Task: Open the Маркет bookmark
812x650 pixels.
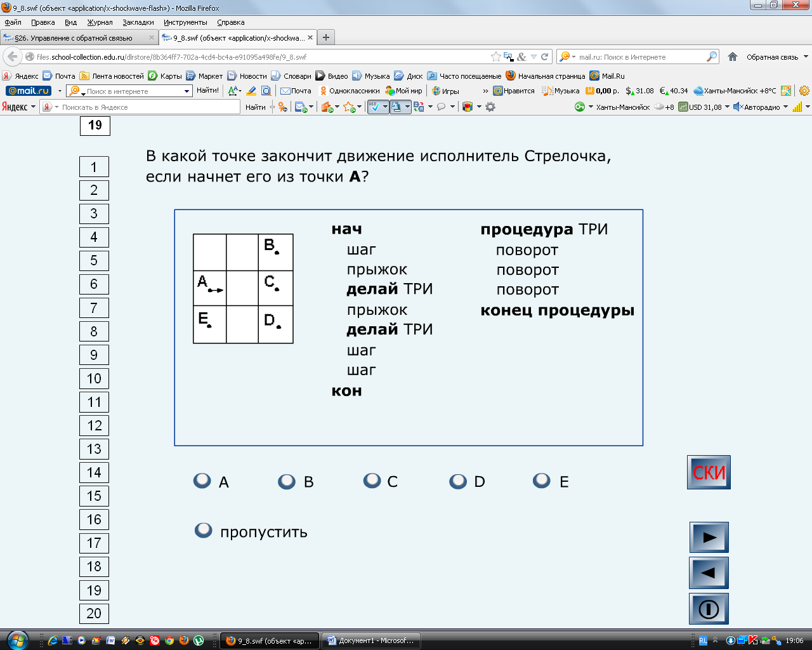Action: coord(204,76)
